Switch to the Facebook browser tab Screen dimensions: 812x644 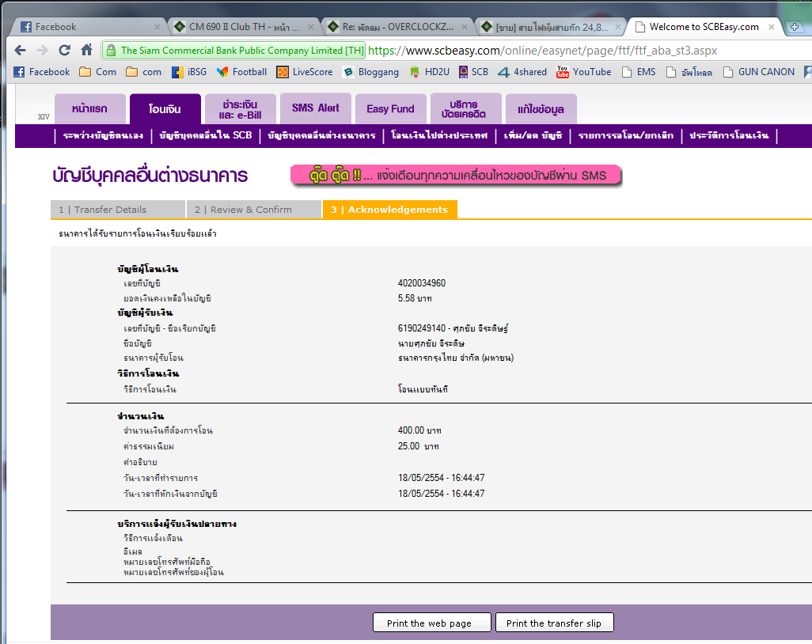pyautogui.click(x=88, y=27)
